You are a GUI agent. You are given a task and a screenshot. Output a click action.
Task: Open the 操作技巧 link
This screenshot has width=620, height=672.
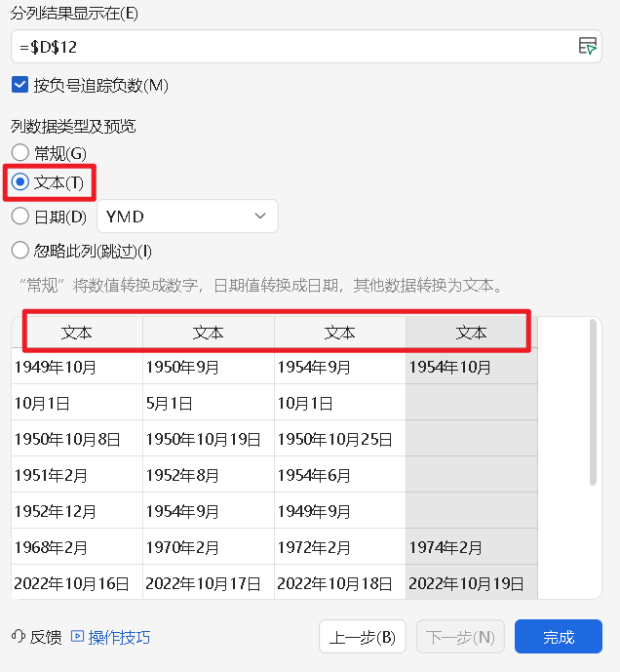[x=119, y=637]
